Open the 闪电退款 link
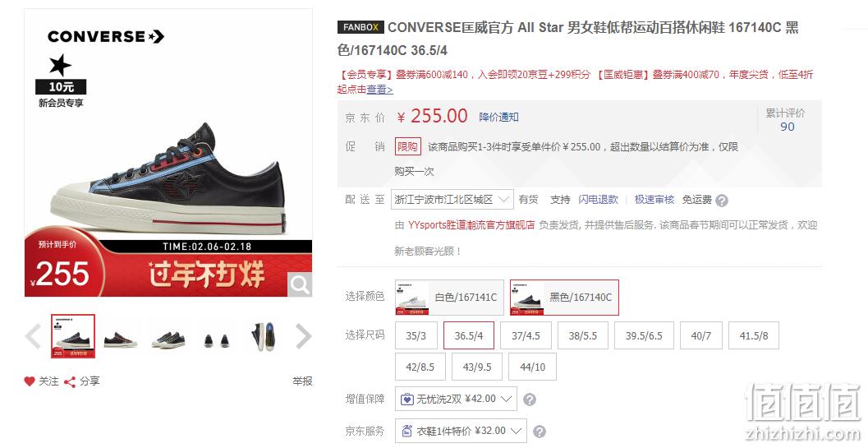This screenshot has height=448, width=868. point(598,200)
